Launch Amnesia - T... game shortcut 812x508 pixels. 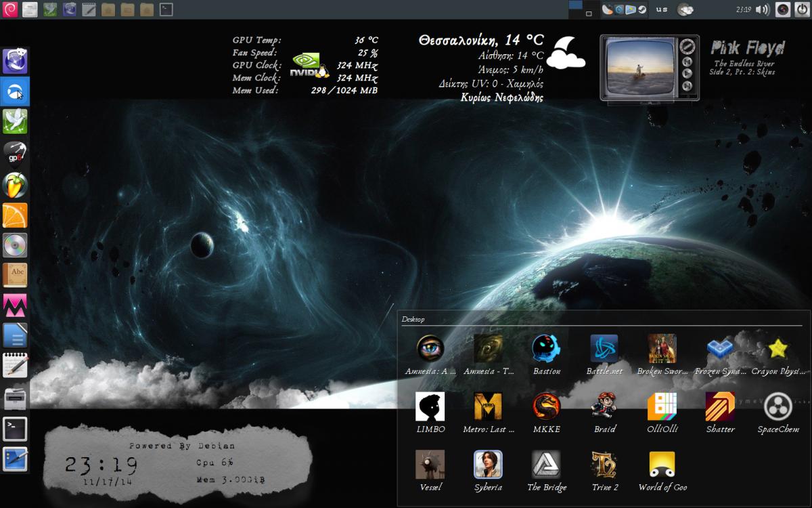click(x=489, y=355)
